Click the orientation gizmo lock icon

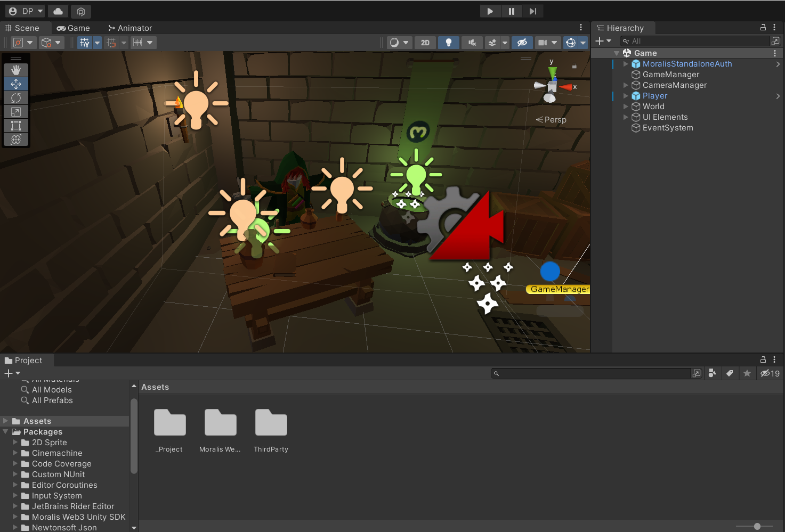[574, 67]
